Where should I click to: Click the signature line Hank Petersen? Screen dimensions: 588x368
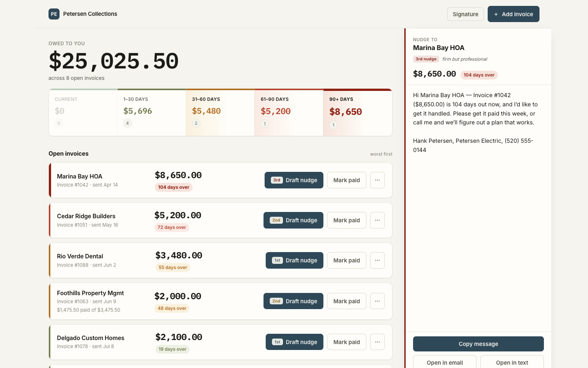click(x=473, y=145)
